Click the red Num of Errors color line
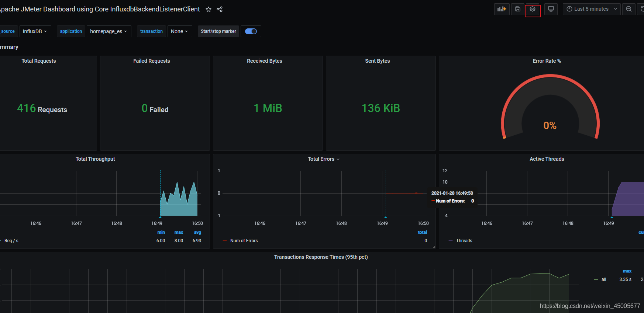644x313 pixels. [x=225, y=241]
